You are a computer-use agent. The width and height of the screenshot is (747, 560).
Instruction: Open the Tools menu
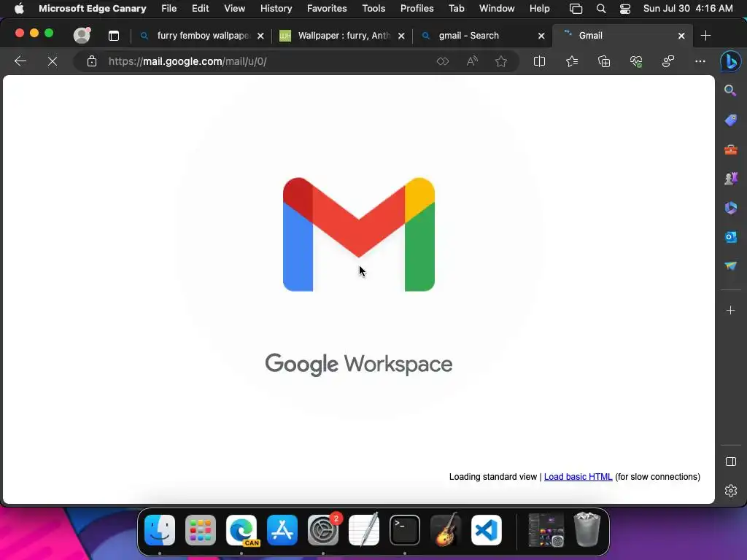373,9
